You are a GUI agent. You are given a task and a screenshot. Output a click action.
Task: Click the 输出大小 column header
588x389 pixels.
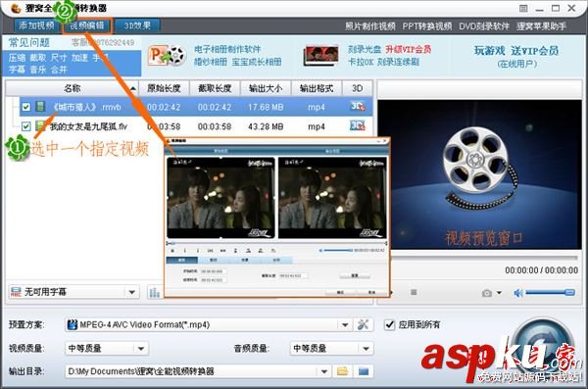[x=266, y=88]
